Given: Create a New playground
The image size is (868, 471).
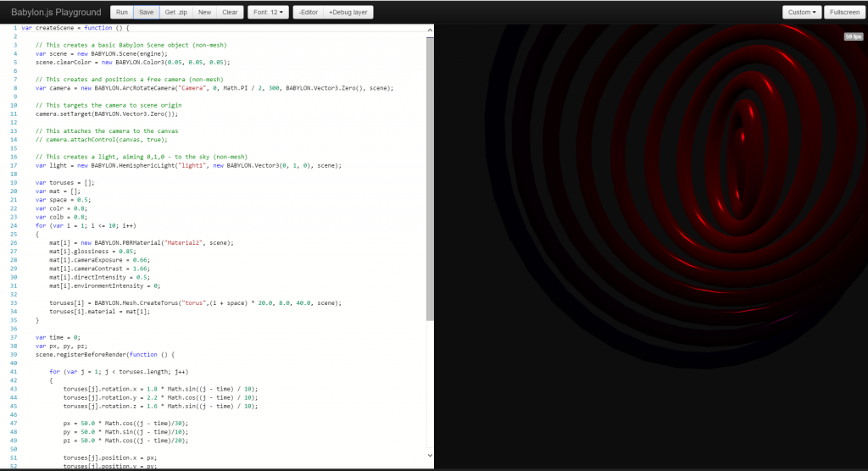Looking at the screenshot, I should tap(204, 12).
